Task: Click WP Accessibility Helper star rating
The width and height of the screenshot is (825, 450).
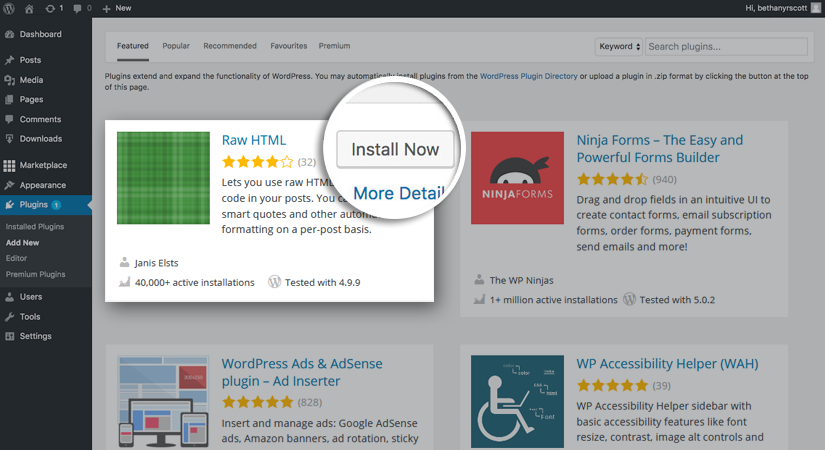Action: click(x=612, y=386)
